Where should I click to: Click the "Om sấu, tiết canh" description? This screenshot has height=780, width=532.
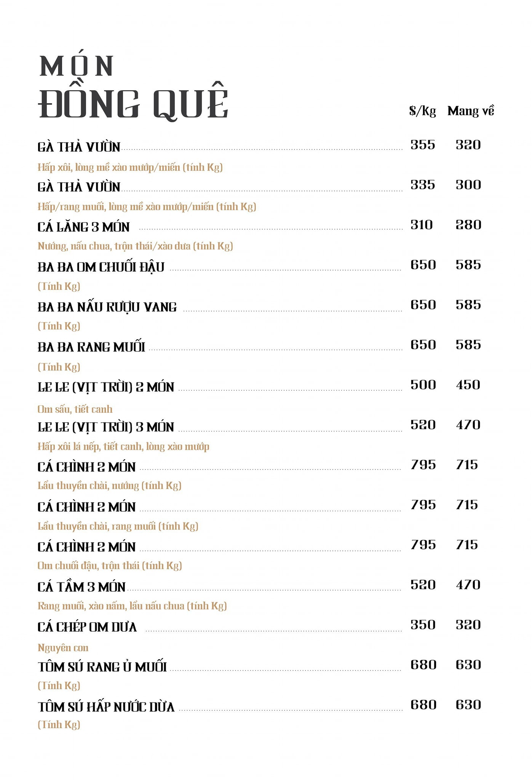pos(75,409)
